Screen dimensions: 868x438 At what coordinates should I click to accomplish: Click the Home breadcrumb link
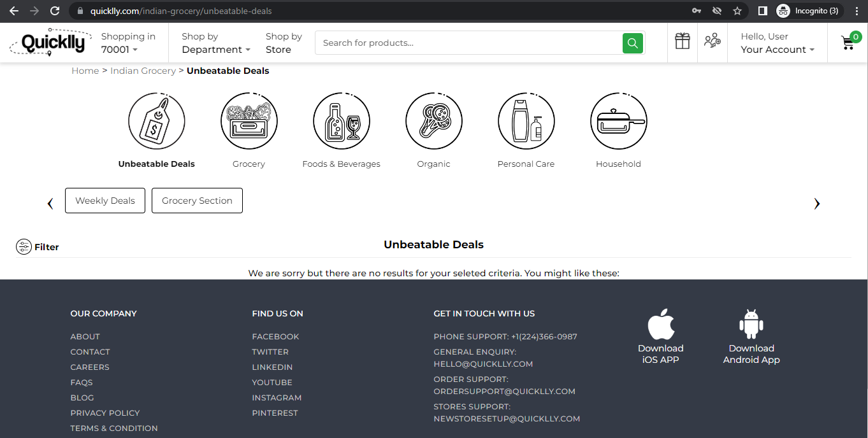pos(85,71)
